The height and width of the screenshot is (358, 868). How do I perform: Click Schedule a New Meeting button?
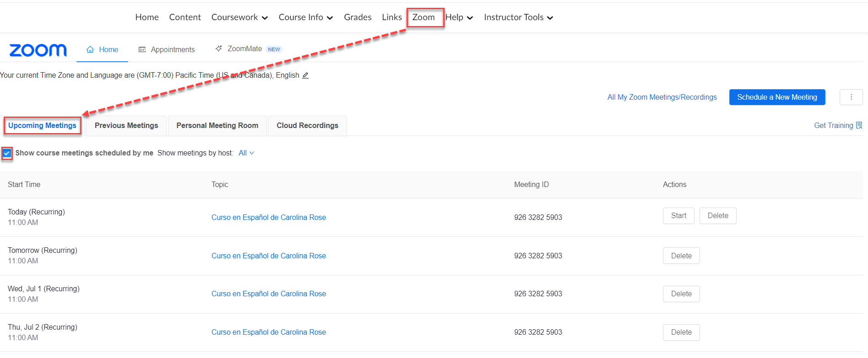click(x=777, y=97)
